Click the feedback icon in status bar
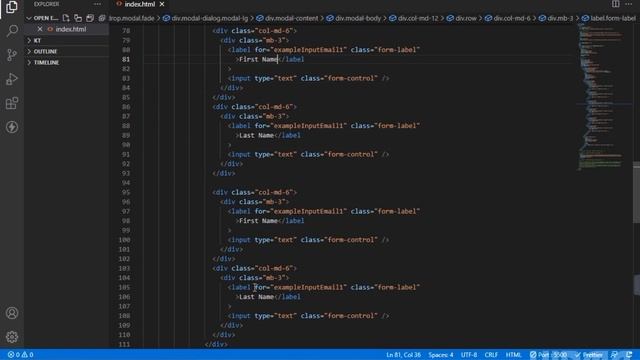The width and height of the screenshot is (640, 360). point(615,355)
